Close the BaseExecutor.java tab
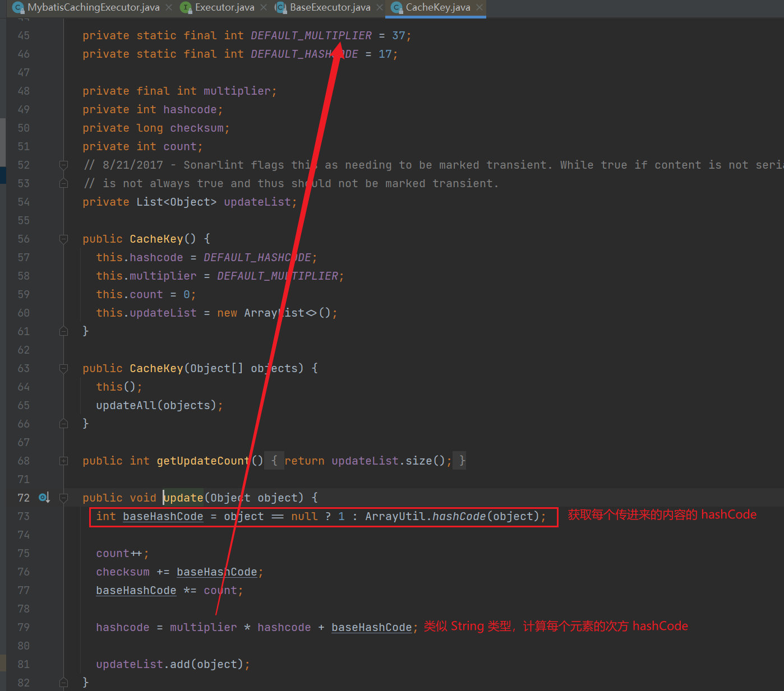Screen dimensions: 784x691 pyautogui.click(x=380, y=8)
